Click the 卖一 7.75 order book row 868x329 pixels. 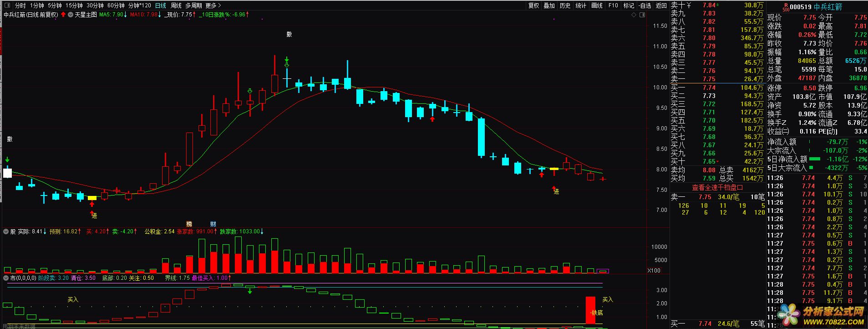717,79
